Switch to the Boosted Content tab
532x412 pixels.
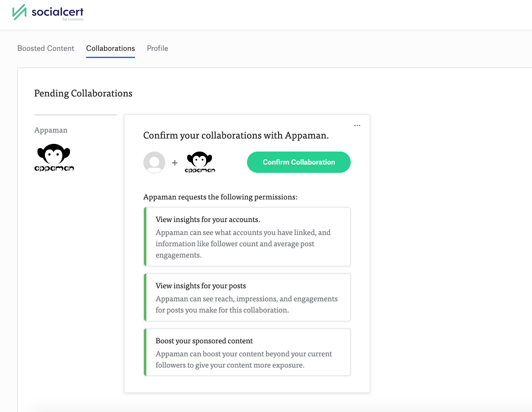46,49
